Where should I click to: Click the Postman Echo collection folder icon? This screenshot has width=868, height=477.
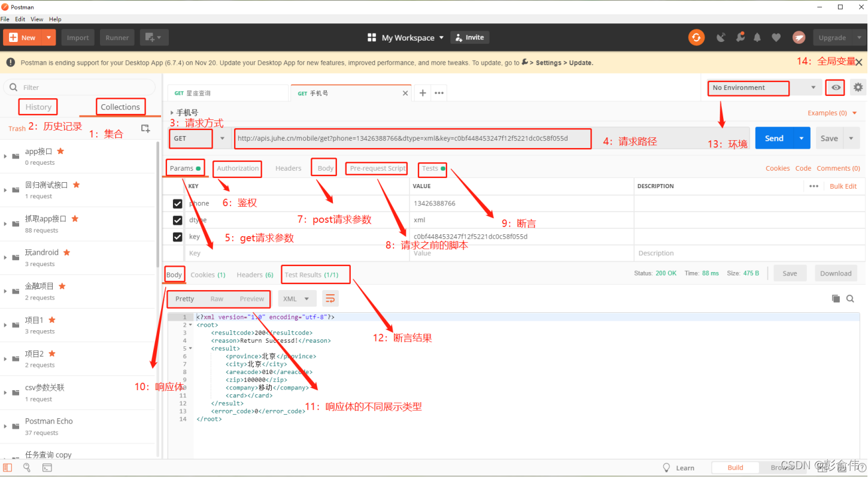15,426
